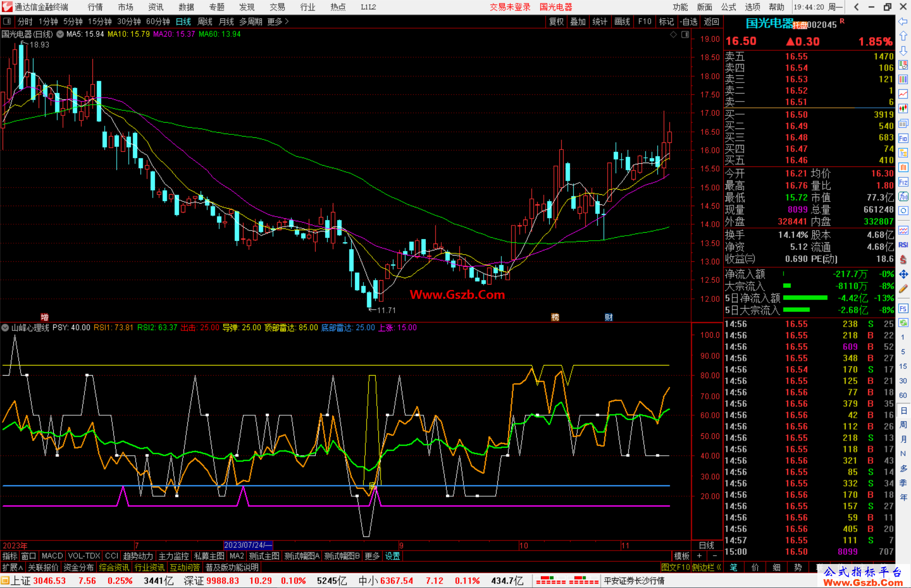The height and width of the screenshot is (588, 911).
Task: Select the 年 yearly period in right sidebar
Action: 903,497
